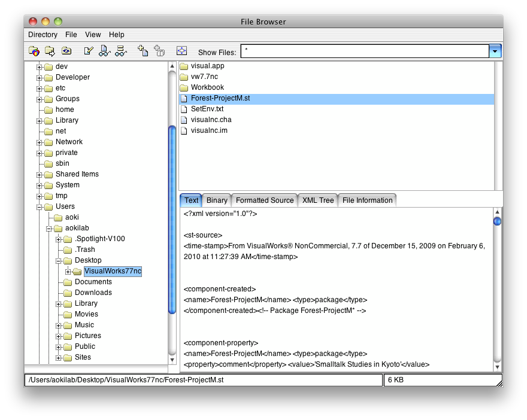Click the window resize grip corner
This screenshot has height=420, width=527.
pyautogui.click(x=499, y=383)
